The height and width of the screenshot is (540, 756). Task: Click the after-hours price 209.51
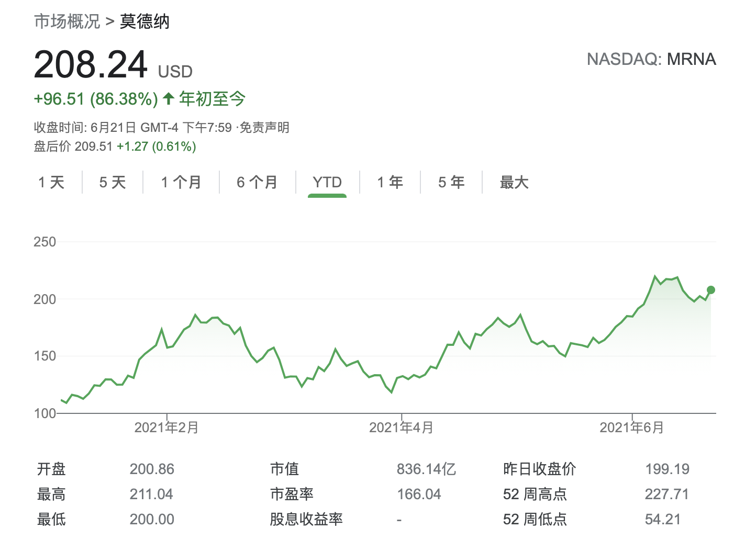point(94,147)
